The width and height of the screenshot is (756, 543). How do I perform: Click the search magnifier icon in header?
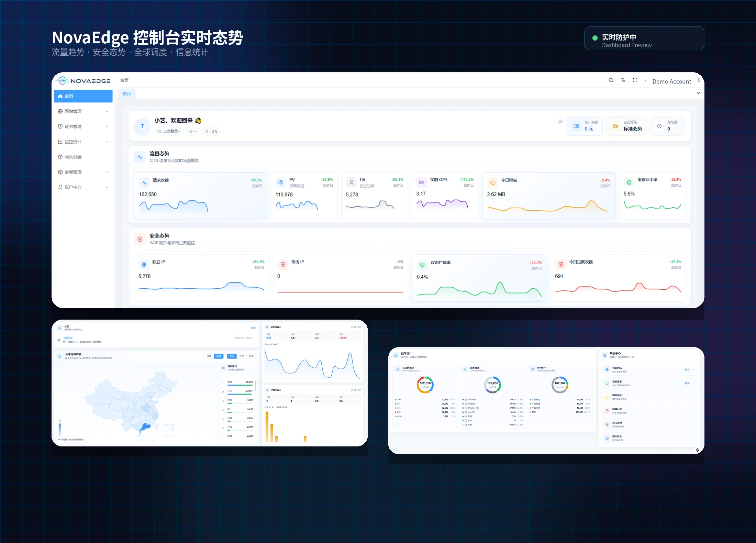611,80
